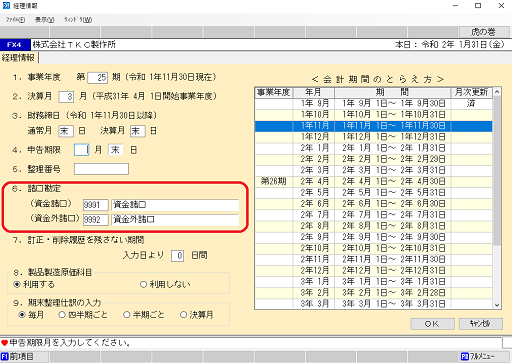
Task: Click the scroll up arrow of period table
Action: point(497,92)
